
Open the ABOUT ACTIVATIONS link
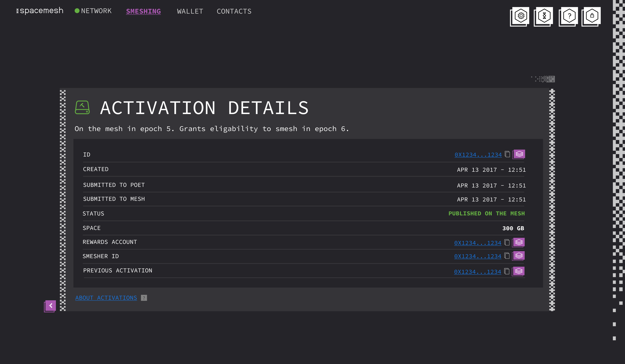[106, 297]
